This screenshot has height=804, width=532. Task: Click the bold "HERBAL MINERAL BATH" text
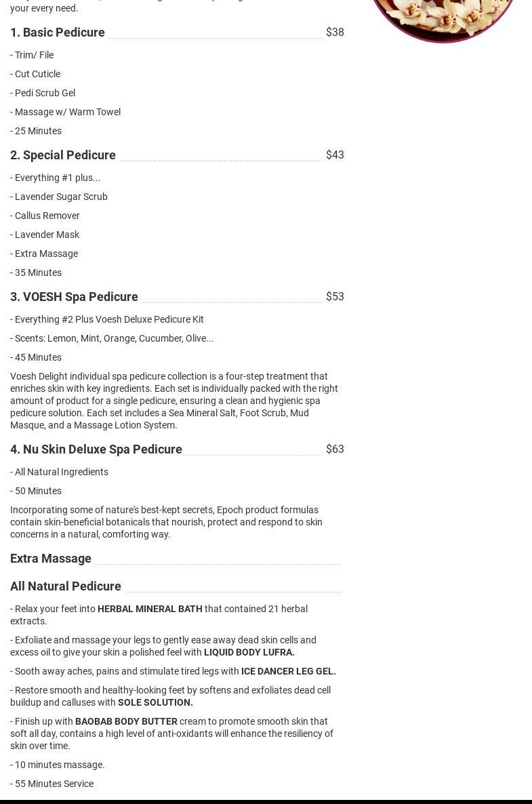(x=150, y=609)
